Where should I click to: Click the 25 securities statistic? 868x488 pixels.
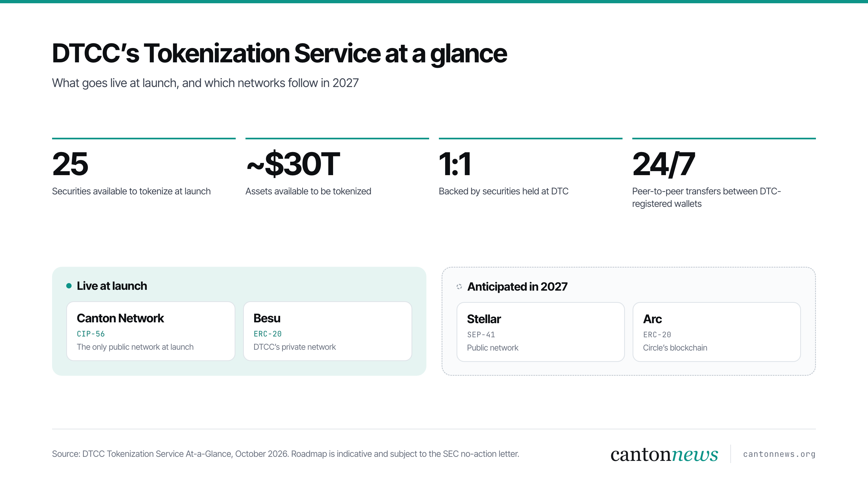point(70,164)
